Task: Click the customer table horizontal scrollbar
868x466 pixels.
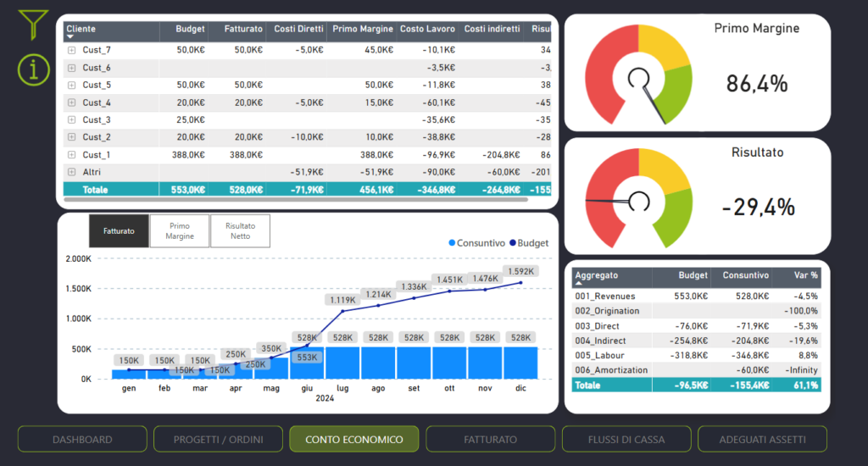Action: coord(296,199)
